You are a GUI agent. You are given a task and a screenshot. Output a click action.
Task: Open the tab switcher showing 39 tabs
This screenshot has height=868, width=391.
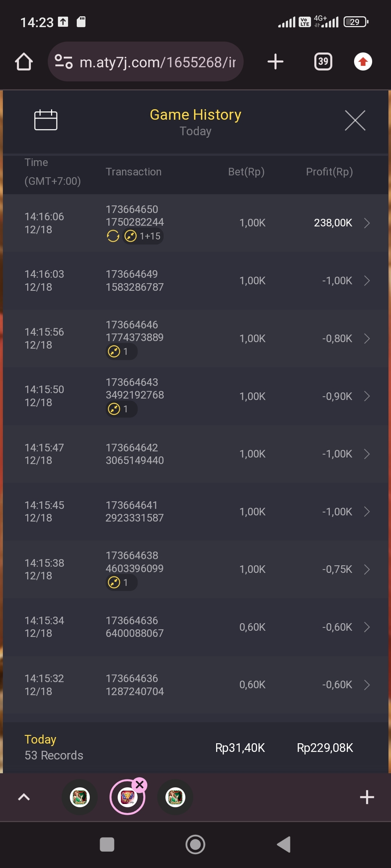click(x=323, y=61)
